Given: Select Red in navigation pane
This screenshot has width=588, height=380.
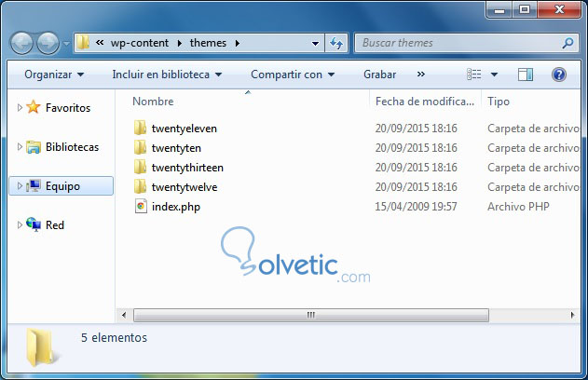Looking at the screenshot, I should 55,225.
